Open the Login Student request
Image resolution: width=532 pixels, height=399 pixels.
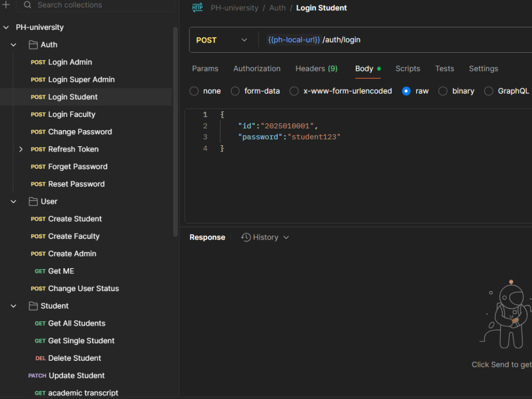64,97
